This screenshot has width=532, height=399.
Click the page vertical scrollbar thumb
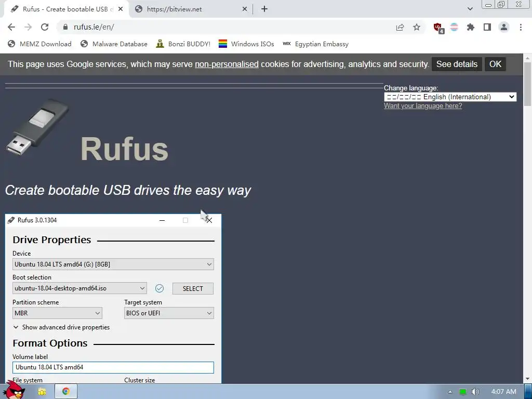click(528, 84)
